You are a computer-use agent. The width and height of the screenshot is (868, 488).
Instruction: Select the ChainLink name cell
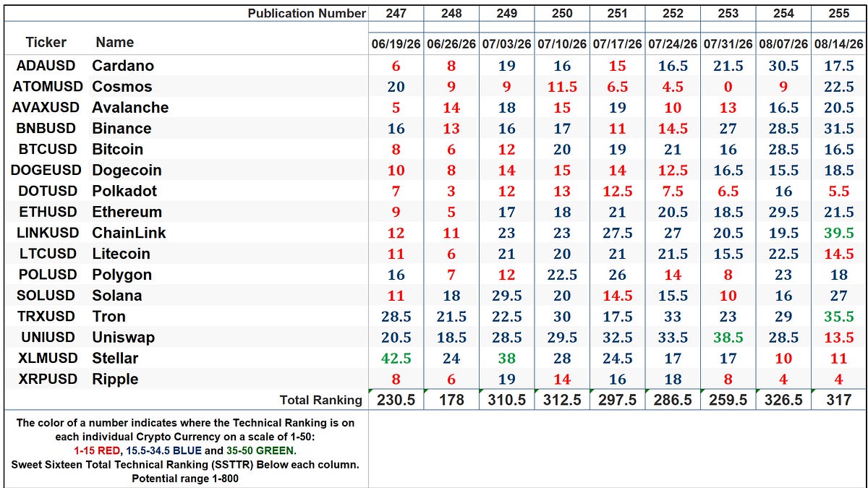[x=129, y=234]
